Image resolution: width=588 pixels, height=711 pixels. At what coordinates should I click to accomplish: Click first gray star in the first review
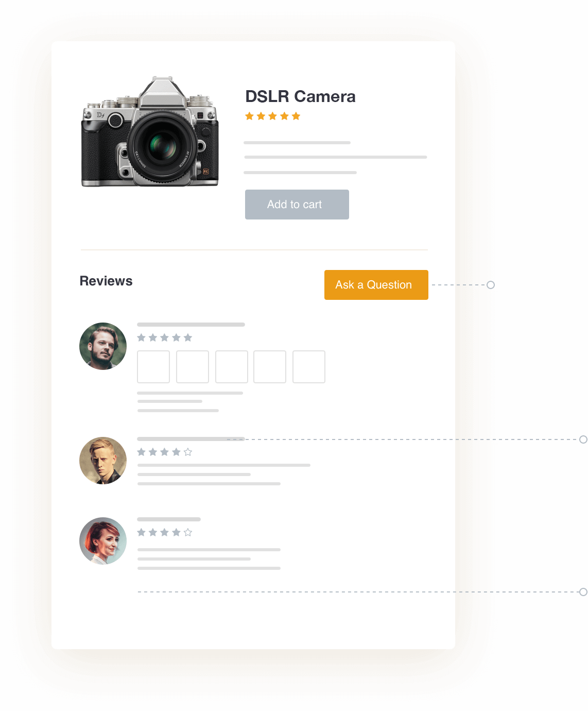pyautogui.click(x=142, y=337)
